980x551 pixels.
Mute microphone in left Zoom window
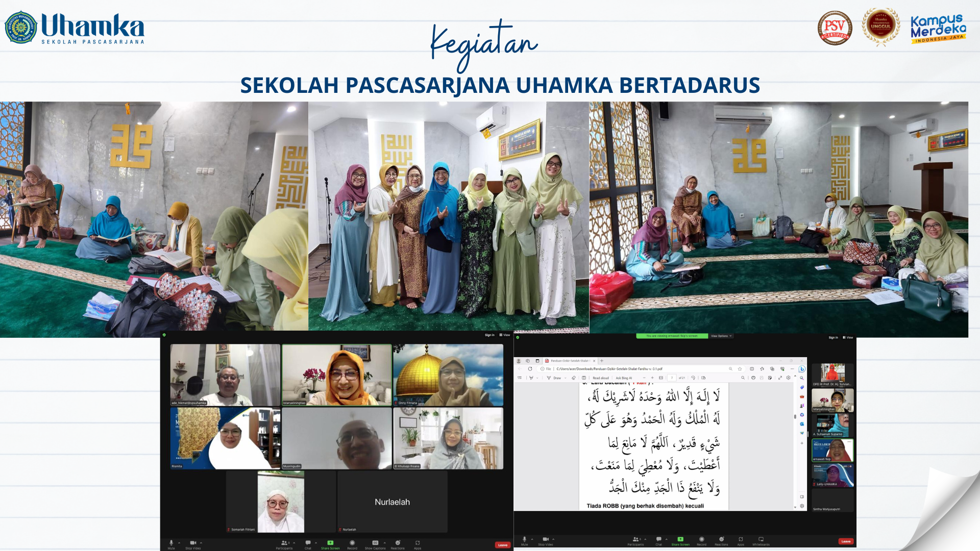click(171, 543)
